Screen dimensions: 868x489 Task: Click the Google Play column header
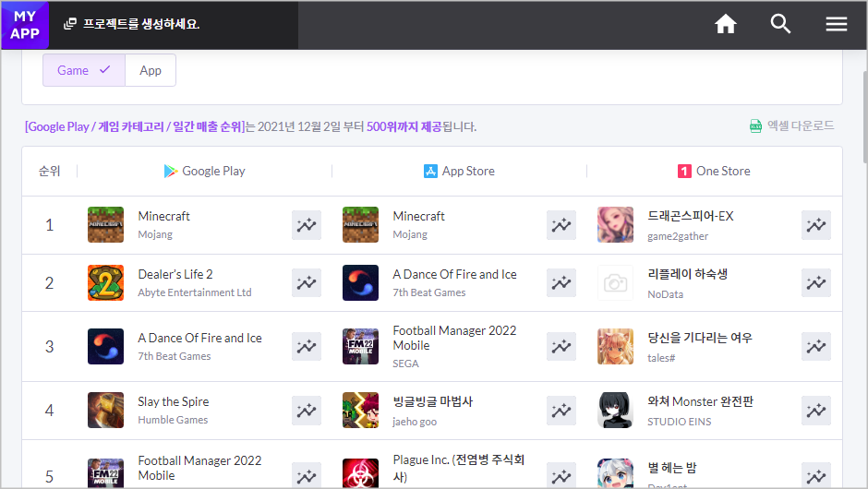coord(204,171)
